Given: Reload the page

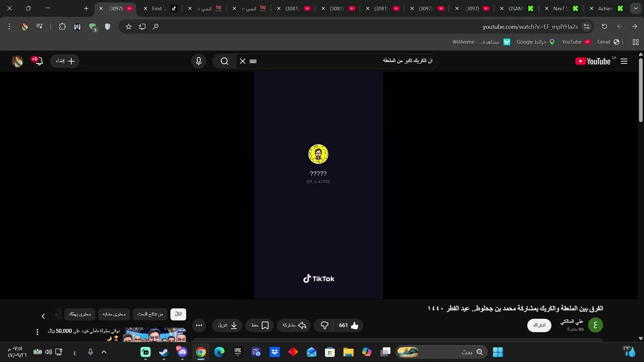Looking at the screenshot, I should [x=604, y=27].
